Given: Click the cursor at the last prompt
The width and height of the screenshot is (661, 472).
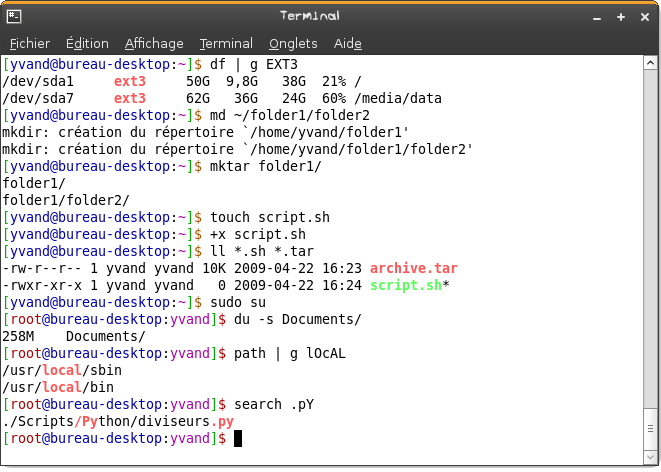Looking at the screenshot, I should click(238, 438).
